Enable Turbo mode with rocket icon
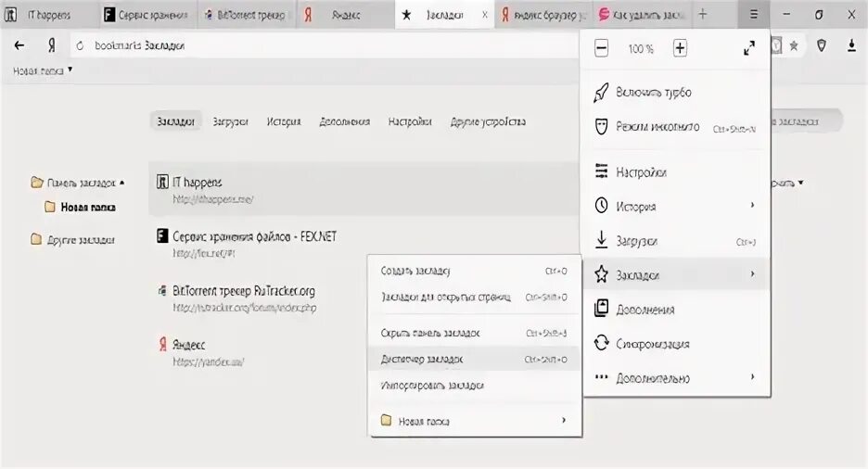868x469 pixels. [x=676, y=93]
